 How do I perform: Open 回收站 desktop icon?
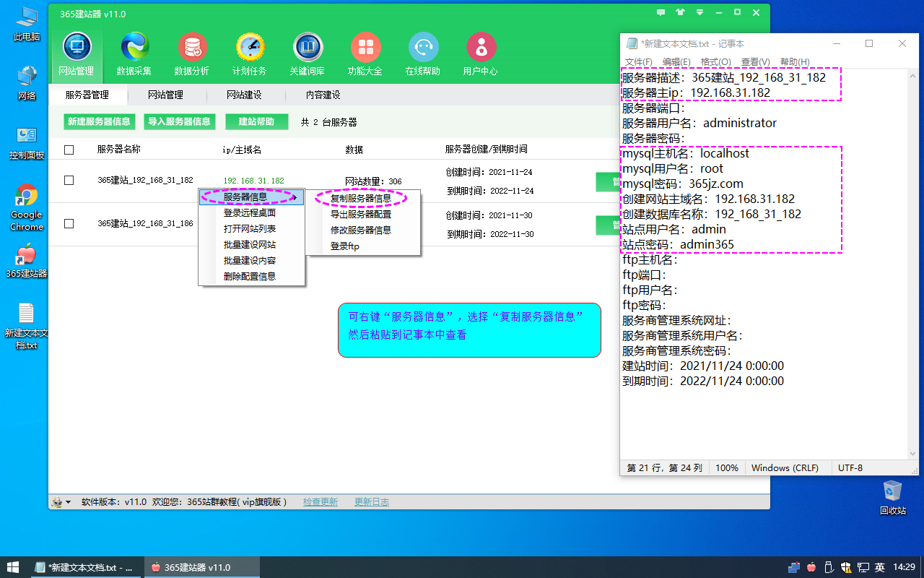893,497
